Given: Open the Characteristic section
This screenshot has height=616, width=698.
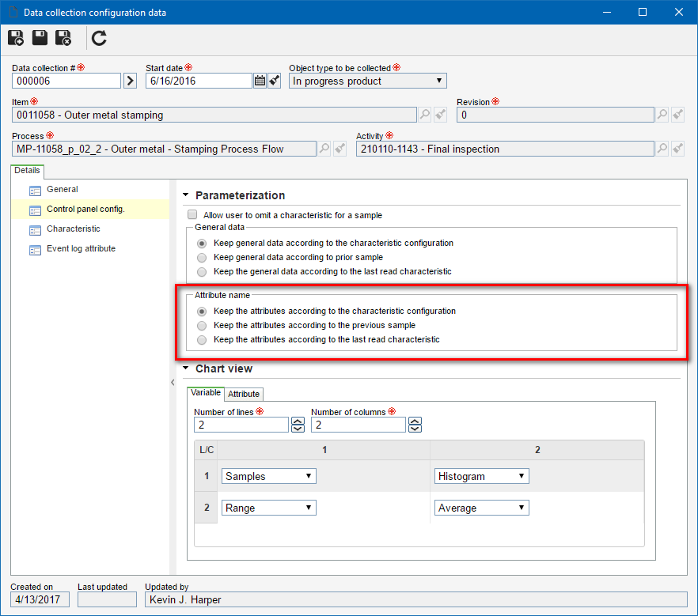Looking at the screenshot, I should [x=74, y=229].
